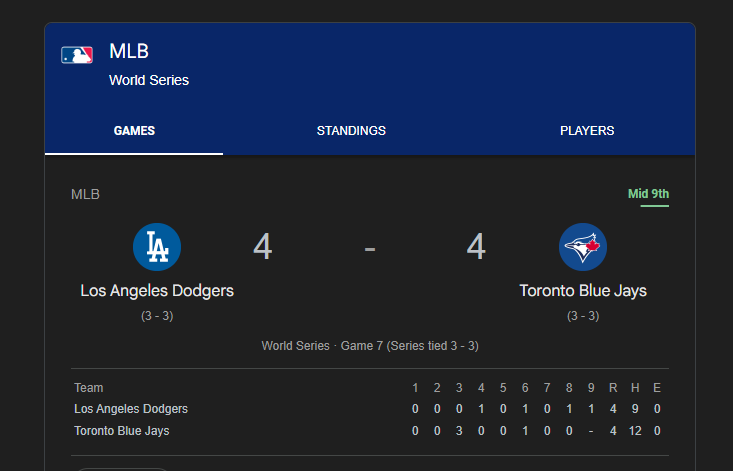The height and width of the screenshot is (471, 733).
Task: Click the Mid 9th game status
Action: pyautogui.click(x=648, y=194)
